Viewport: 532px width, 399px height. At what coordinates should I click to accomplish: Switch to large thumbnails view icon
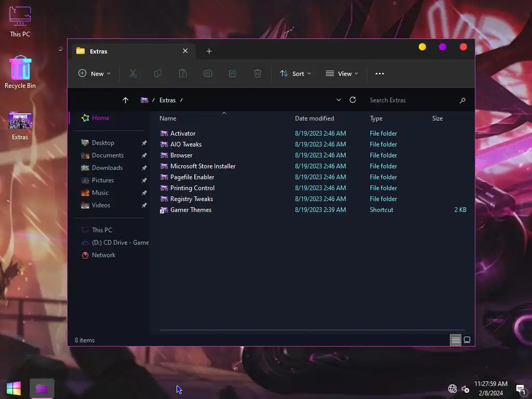pyautogui.click(x=467, y=340)
